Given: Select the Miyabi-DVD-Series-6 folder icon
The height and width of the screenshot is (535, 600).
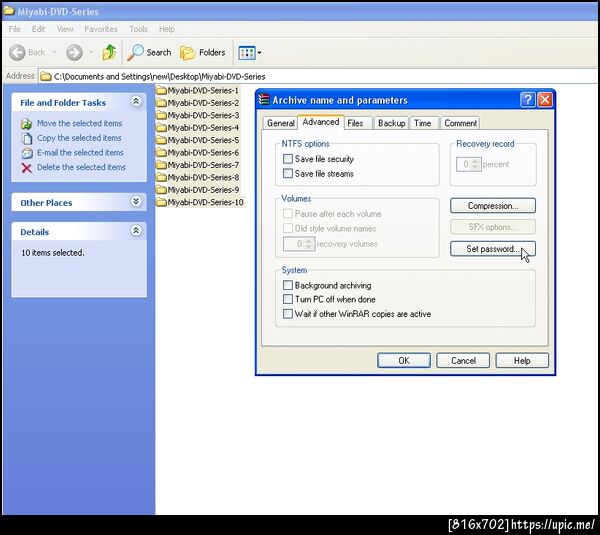Looking at the screenshot, I should coord(161,153).
